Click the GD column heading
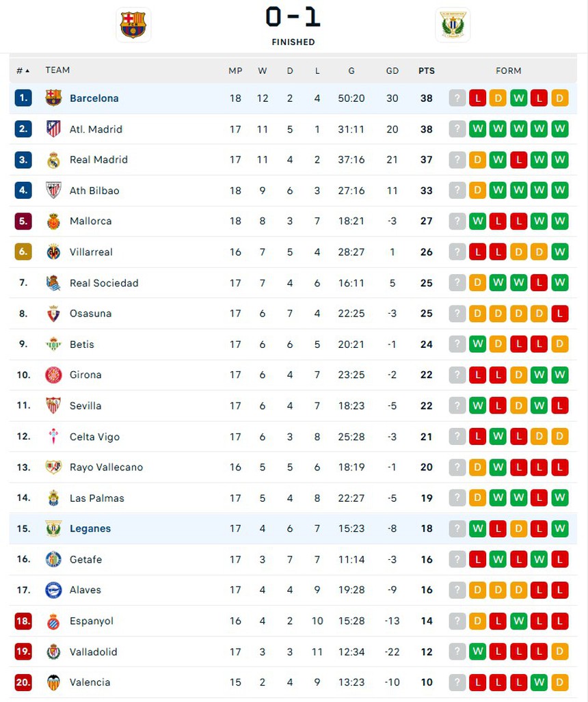The height and width of the screenshot is (702, 588). [x=392, y=70]
